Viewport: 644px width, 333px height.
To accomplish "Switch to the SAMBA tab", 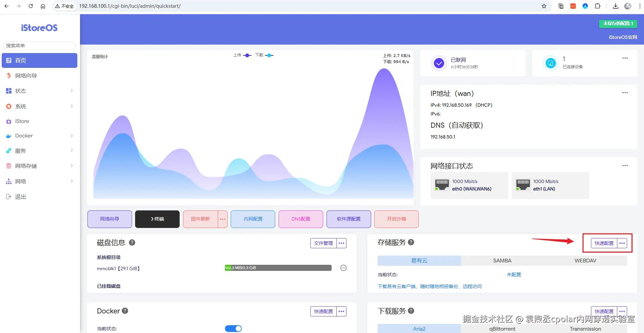I will pyautogui.click(x=502, y=261).
